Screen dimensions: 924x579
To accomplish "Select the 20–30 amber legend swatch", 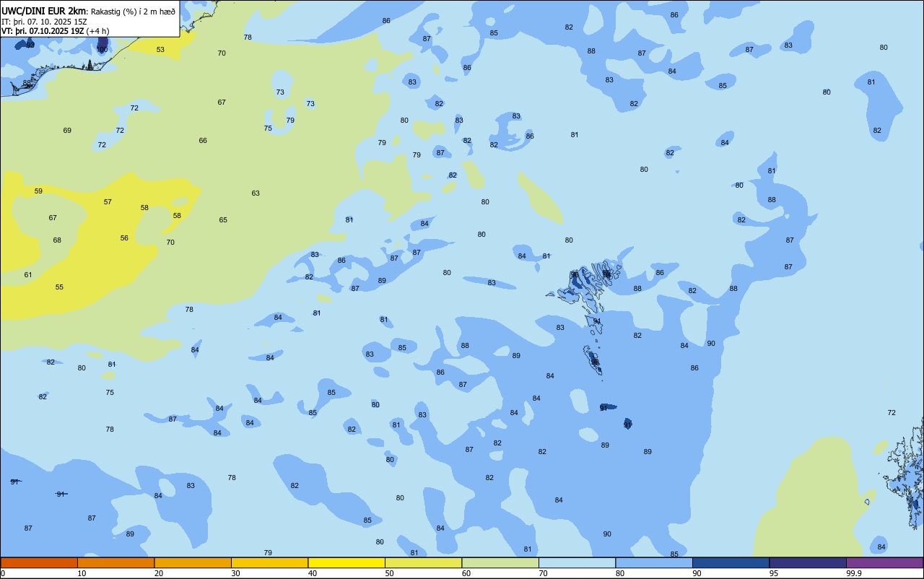I will point(193,562).
